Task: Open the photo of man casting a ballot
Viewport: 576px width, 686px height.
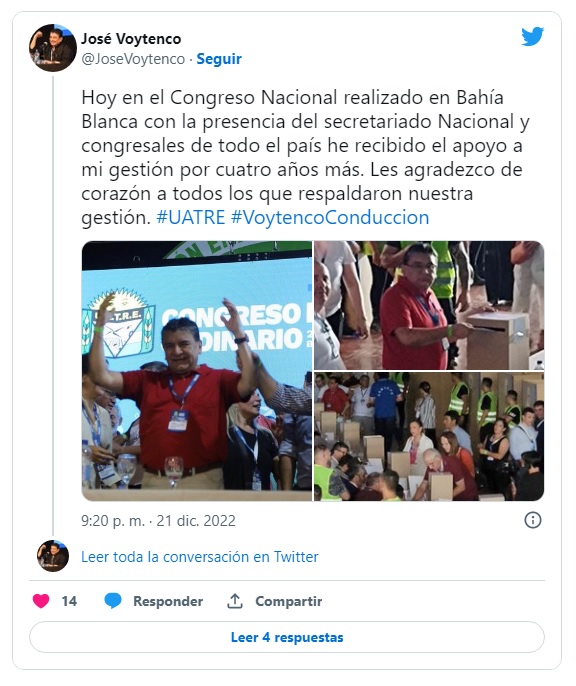Action: point(429,305)
